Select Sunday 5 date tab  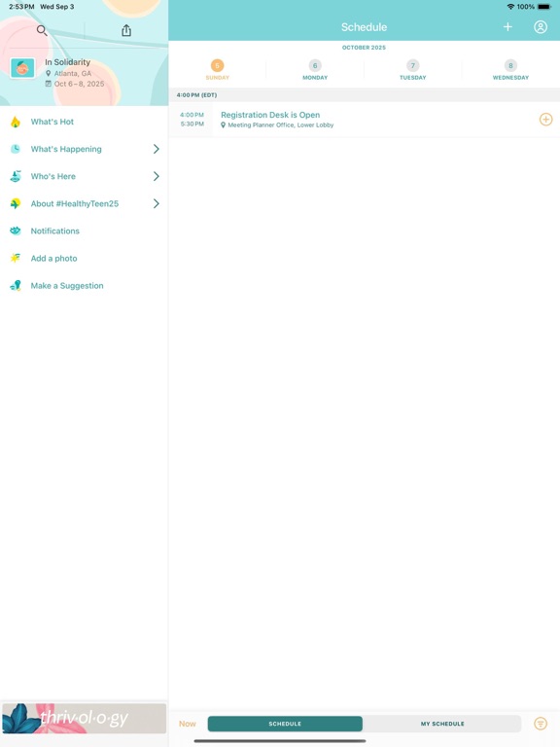[217, 70]
